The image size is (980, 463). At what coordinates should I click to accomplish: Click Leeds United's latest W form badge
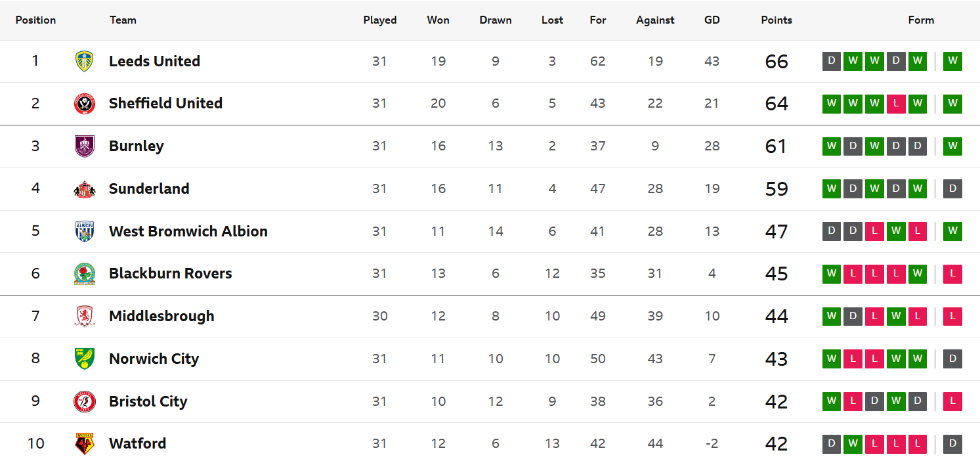tap(952, 61)
